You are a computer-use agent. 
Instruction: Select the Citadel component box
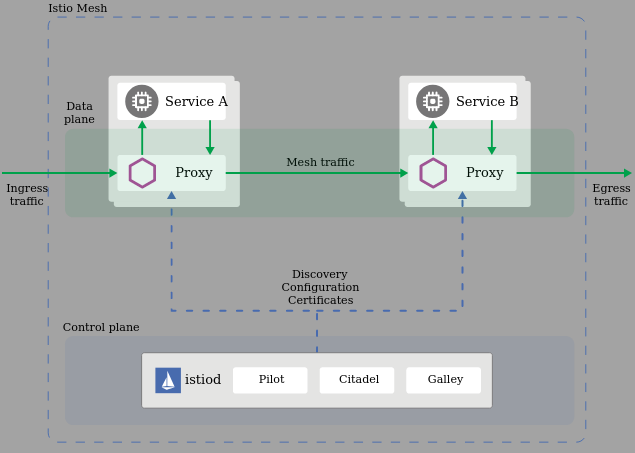(358, 380)
